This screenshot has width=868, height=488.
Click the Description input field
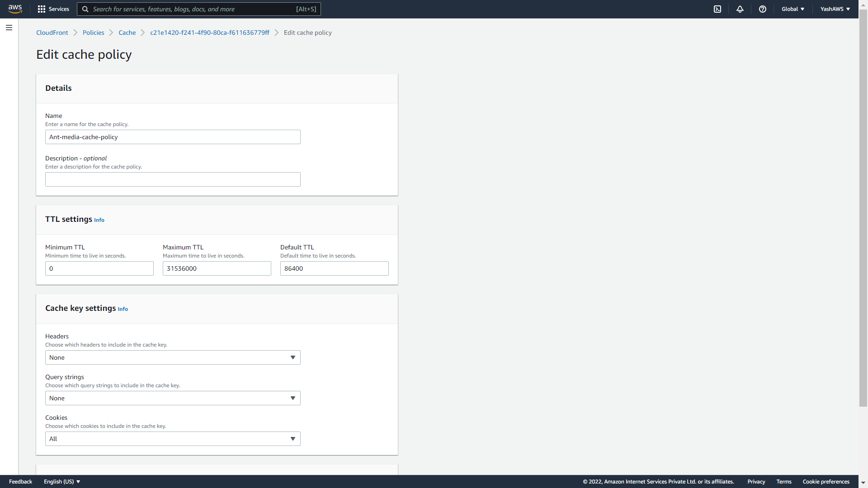pyautogui.click(x=173, y=179)
